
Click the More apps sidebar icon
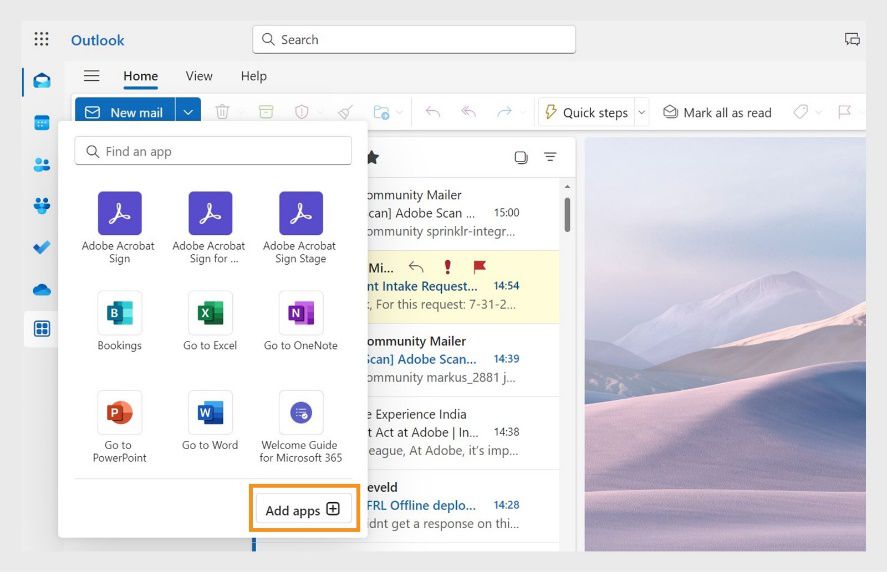42,329
